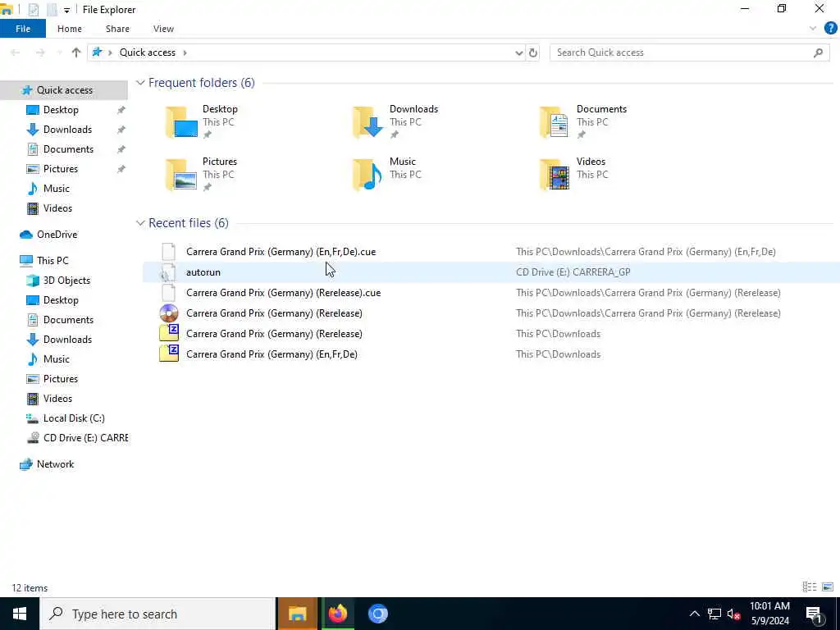Click the taskbar search box
The width and height of the screenshot is (840, 630).
(157, 614)
